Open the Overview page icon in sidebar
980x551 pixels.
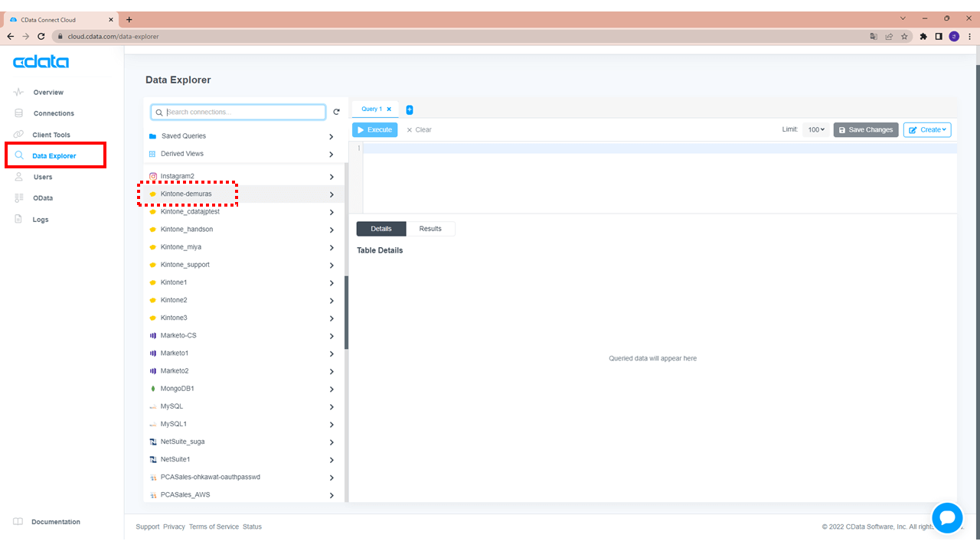(x=18, y=93)
